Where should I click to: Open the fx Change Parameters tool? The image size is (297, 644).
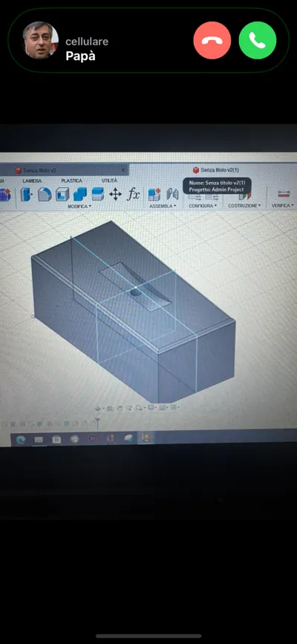[133, 194]
